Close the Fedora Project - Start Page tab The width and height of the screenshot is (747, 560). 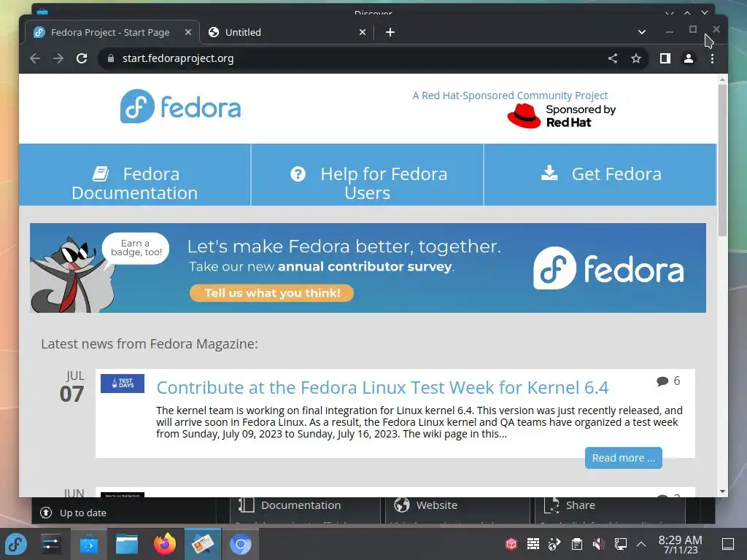(188, 32)
